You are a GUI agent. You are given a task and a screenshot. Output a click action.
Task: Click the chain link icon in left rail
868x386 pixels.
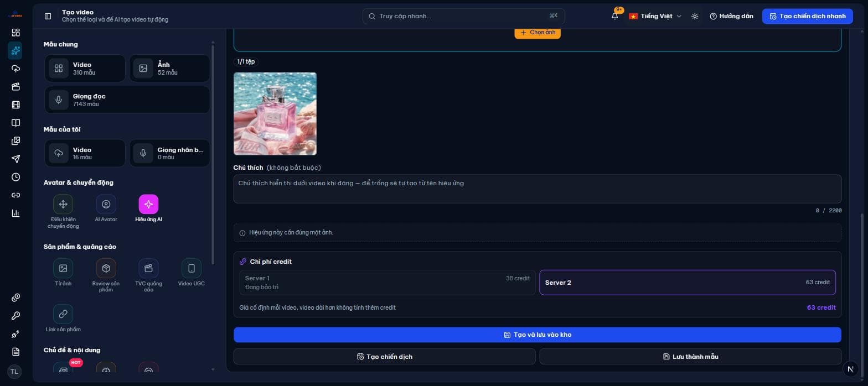pyautogui.click(x=15, y=195)
